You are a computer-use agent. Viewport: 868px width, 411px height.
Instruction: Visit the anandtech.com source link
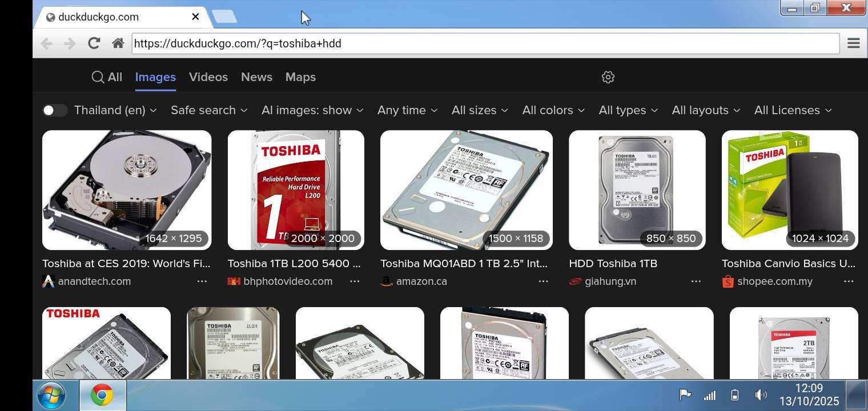pos(94,281)
